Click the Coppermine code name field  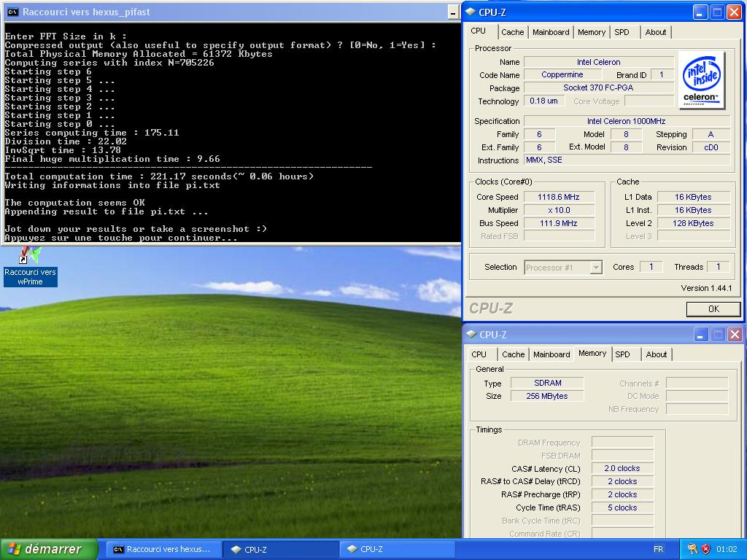(x=562, y=75)
